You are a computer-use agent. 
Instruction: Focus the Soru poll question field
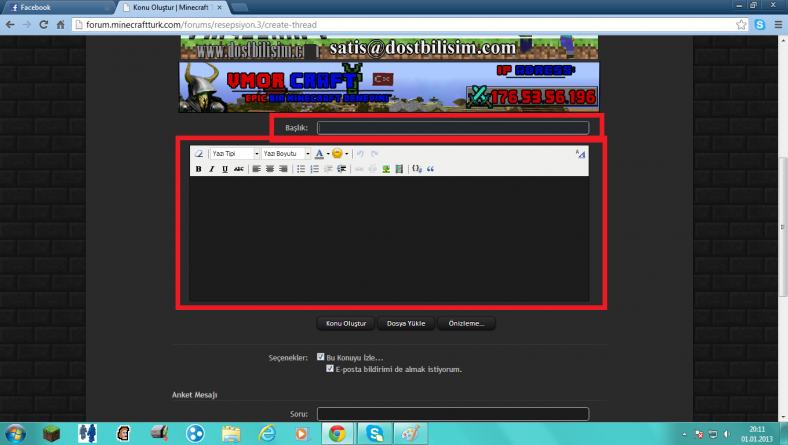(x=453, y=414)
